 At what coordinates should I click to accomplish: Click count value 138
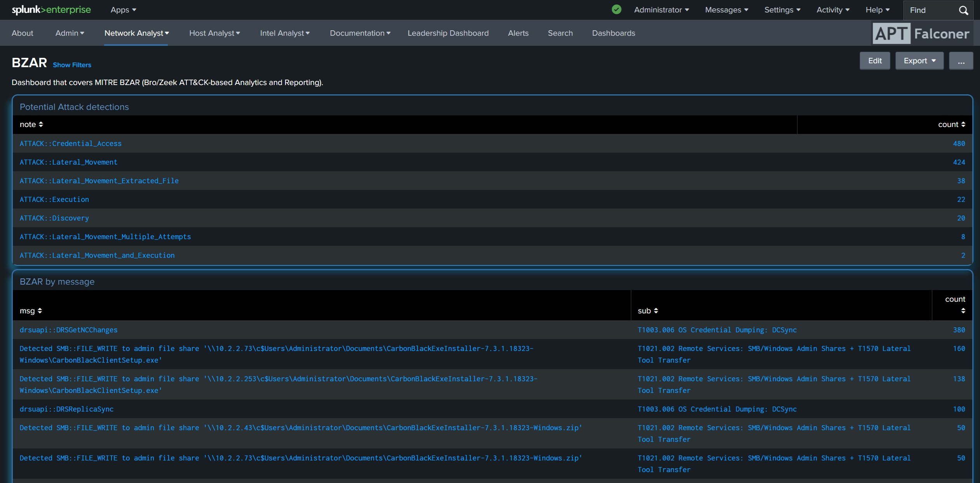pos(959,379)
